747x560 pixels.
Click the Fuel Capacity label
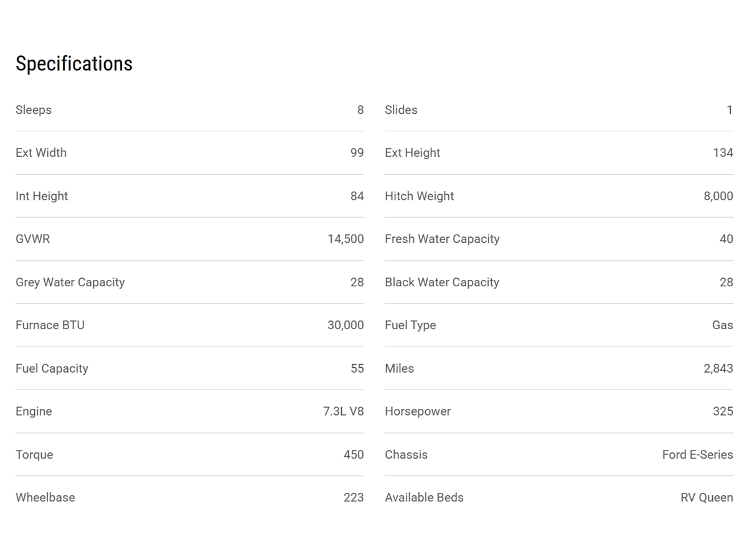pyautogui.click(x=52, y=368)
